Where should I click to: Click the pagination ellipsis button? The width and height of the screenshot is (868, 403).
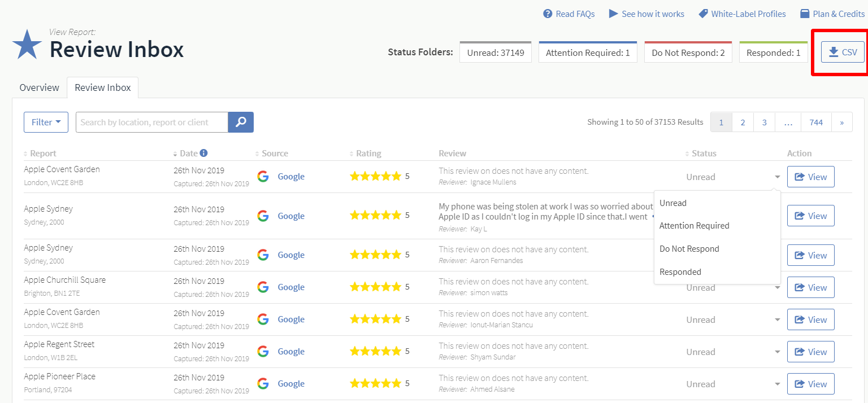coord(788,122)
